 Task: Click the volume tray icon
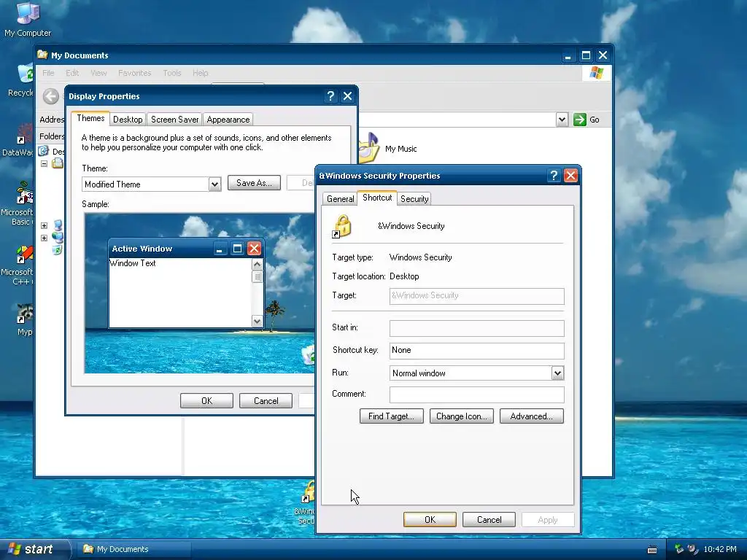coord(693,549)
